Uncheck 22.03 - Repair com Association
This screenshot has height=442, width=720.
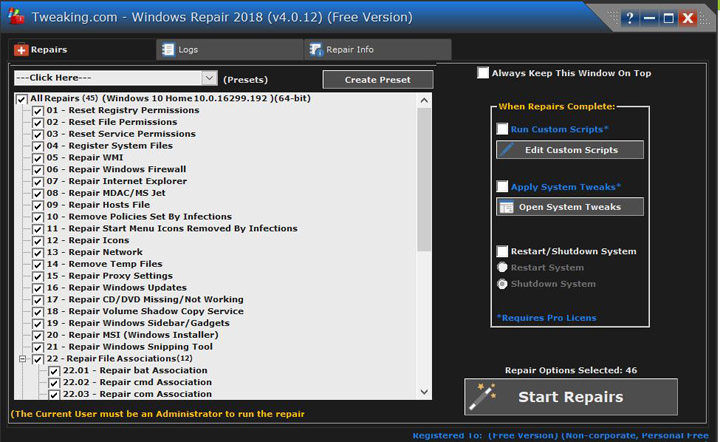[x=54, y=394]
